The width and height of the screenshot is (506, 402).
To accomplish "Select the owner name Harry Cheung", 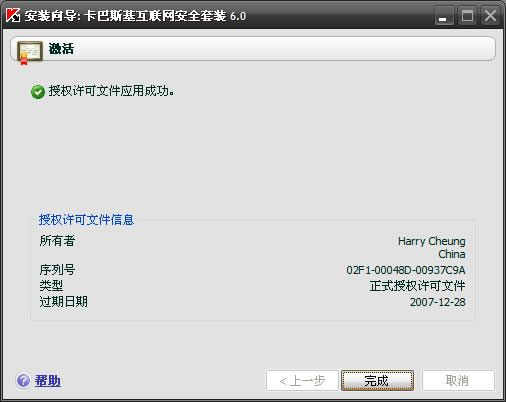I will pyautogui.click(x=432, y=241).
